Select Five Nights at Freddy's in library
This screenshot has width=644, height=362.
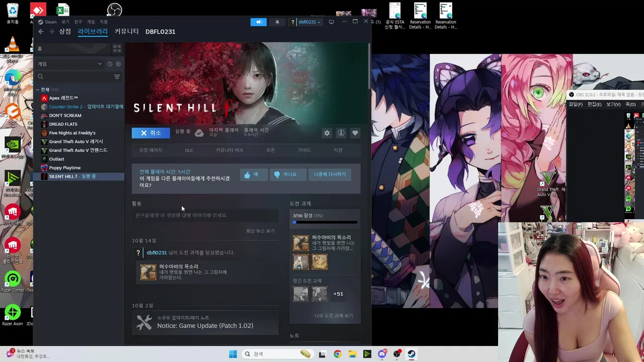click(x=72, y=133)
